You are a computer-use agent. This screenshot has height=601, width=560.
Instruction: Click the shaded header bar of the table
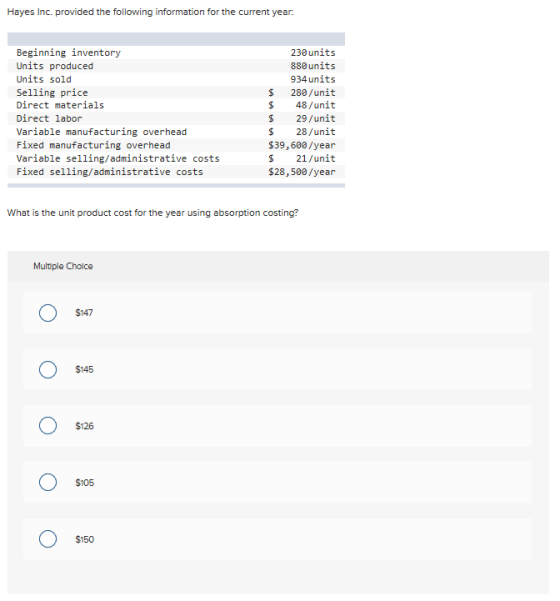(x=176, y=39)
